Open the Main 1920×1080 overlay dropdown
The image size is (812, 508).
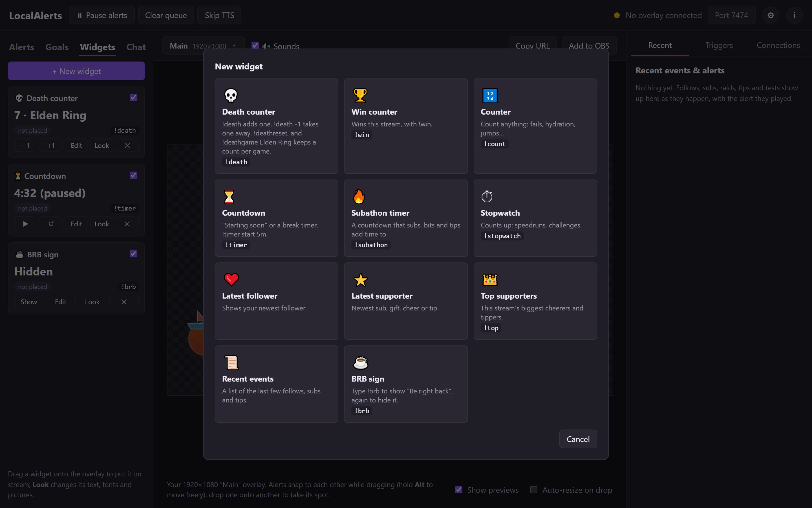pos(203,46)
